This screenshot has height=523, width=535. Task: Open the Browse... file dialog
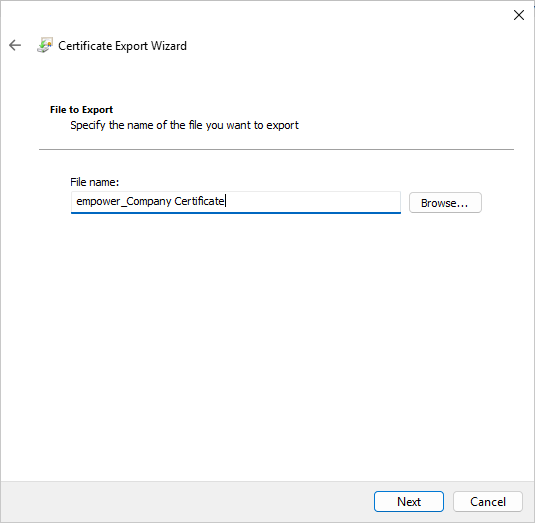click(445, 203)
